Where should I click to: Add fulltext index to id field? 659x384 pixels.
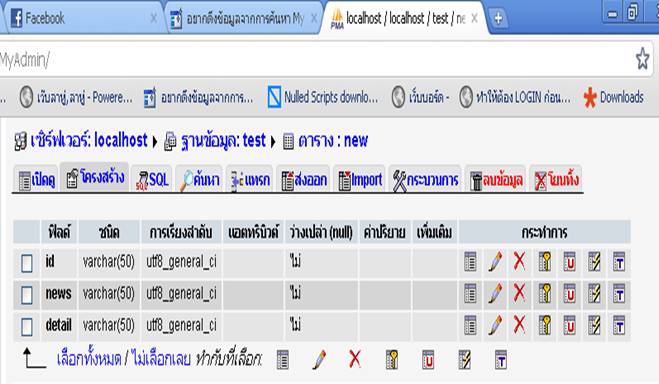tap(619, 261)
